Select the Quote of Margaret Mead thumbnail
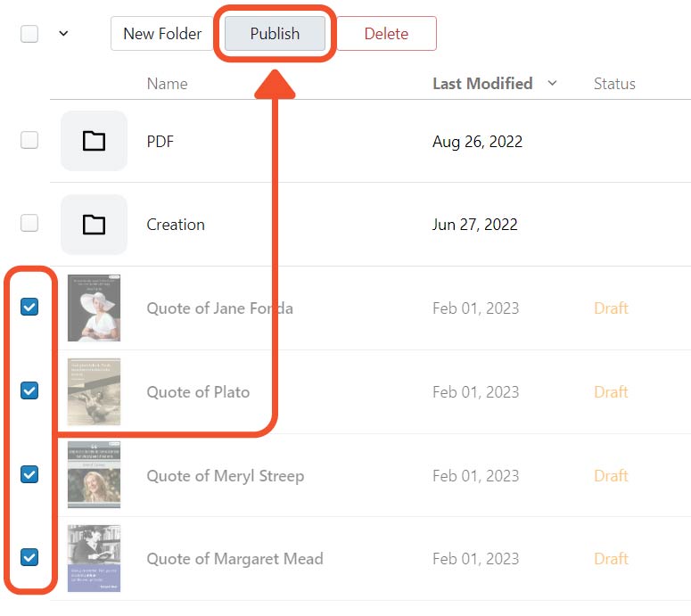Image resolution: width=691 pixels, height=616 pixels. (x=94, y=559)
